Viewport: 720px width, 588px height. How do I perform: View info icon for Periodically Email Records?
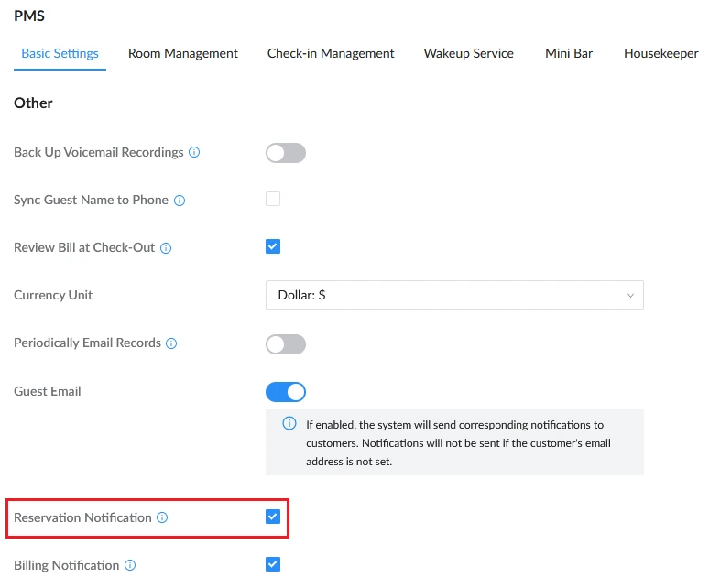coord(171,343)
